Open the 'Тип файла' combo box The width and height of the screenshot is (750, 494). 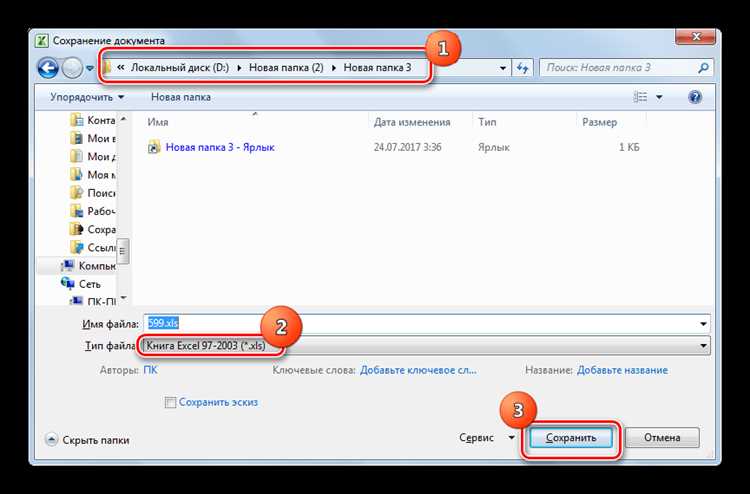426,345
